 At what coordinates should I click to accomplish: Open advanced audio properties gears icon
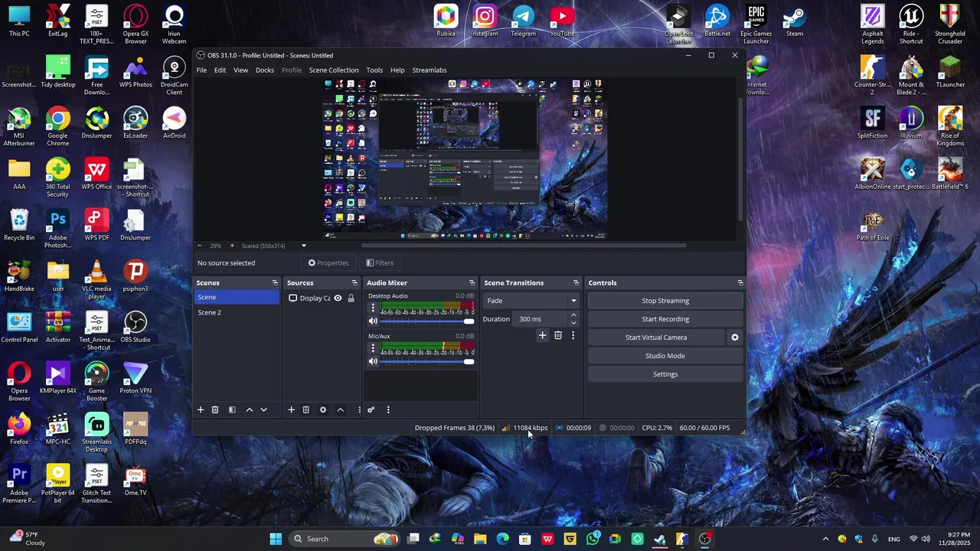tap(371, 410)
